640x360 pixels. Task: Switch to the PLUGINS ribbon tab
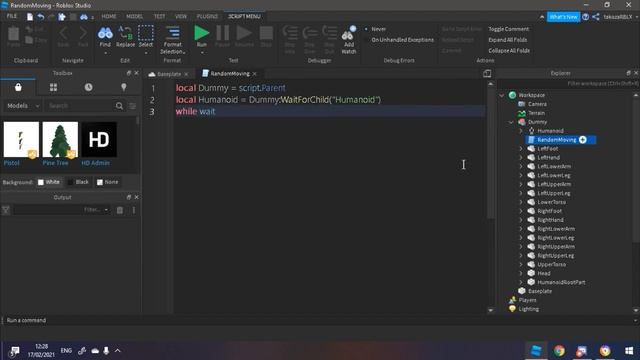(x=207, y=16)
